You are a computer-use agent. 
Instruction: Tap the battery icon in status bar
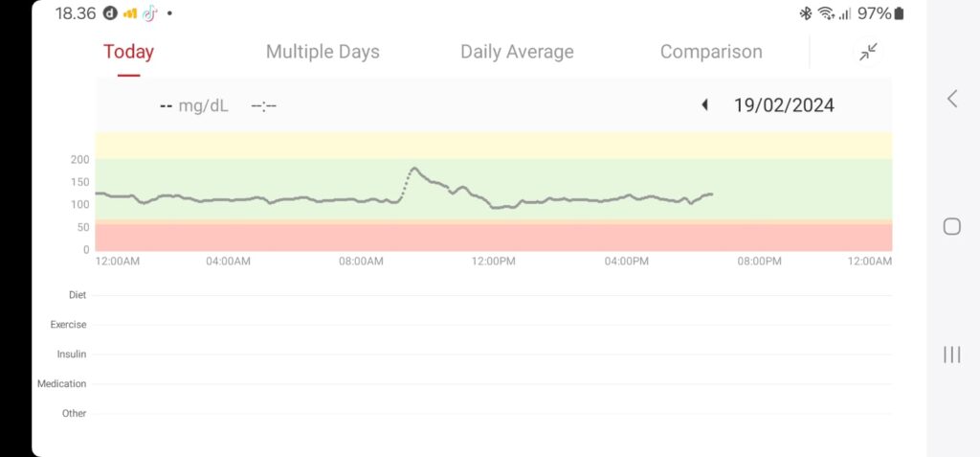(x=899, y=13)
